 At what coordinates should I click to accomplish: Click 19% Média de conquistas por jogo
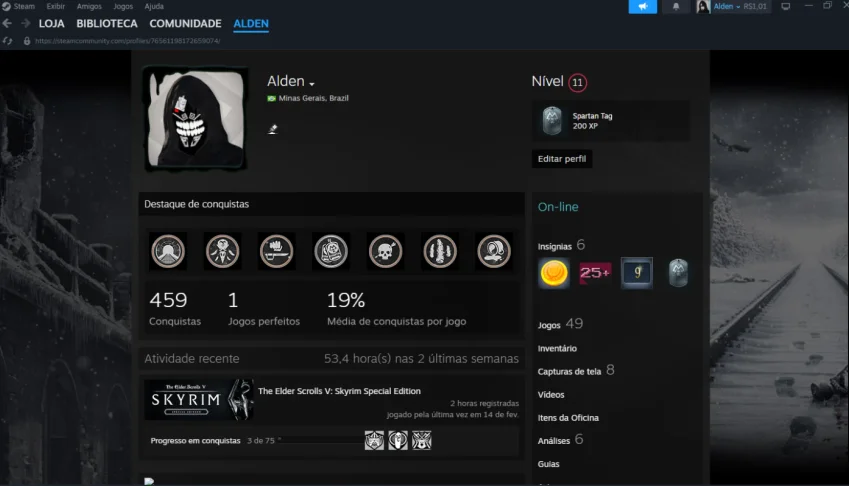(x=396, y=308)
